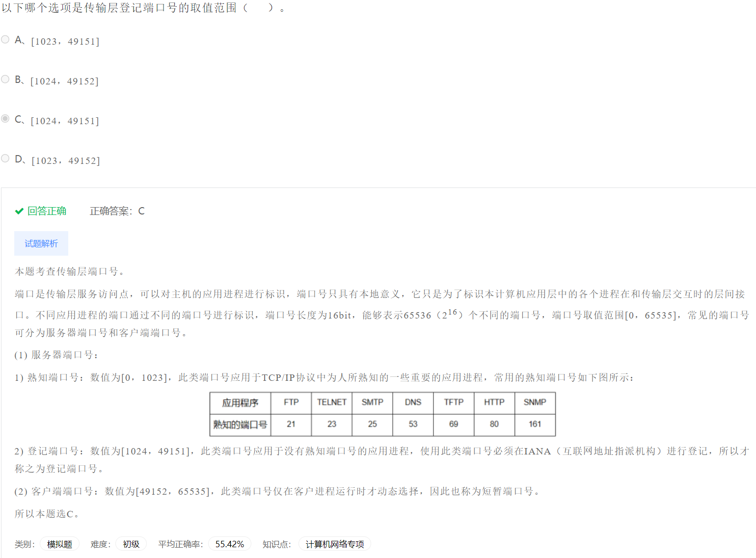Click the 类别 label

click(25, 544)
